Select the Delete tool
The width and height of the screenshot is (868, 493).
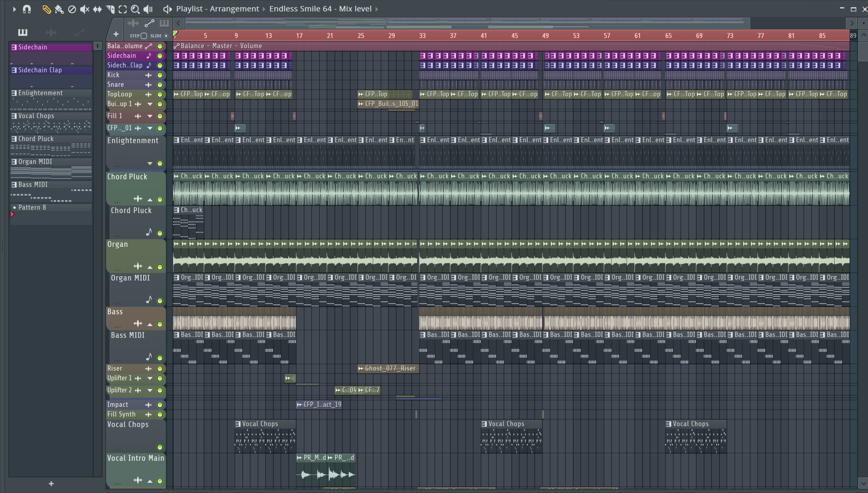tap(72, 9)
